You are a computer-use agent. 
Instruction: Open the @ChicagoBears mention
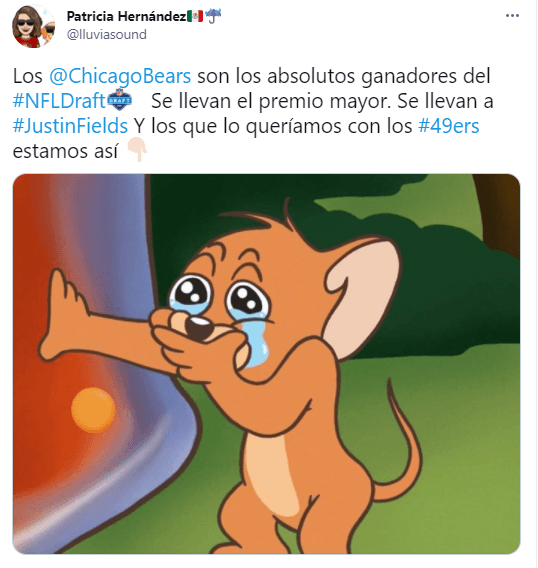point(120,76)
